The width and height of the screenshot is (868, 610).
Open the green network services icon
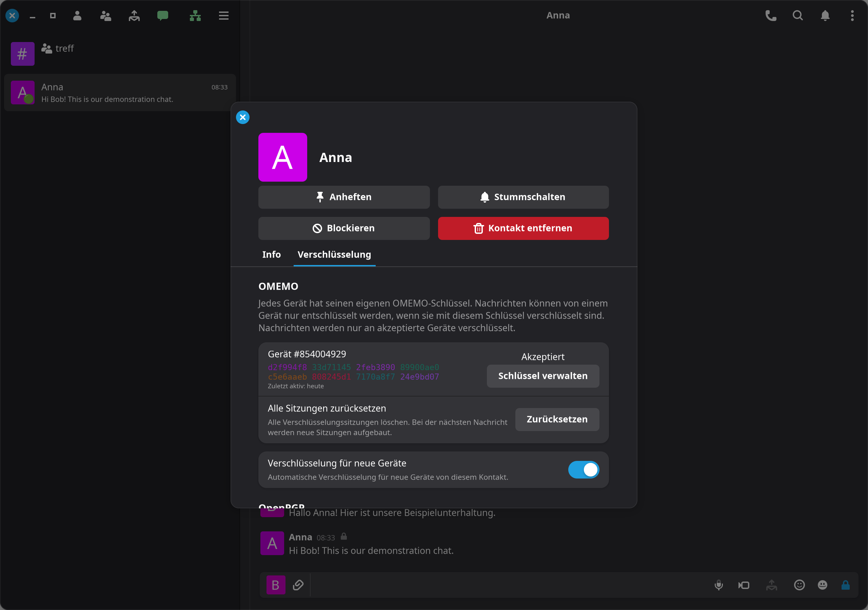195,16
